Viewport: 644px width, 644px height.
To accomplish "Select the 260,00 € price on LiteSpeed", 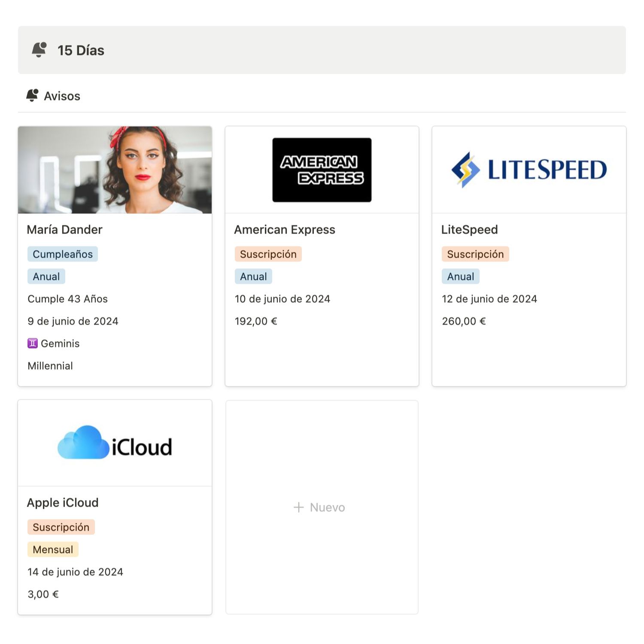I will (464, 321).
